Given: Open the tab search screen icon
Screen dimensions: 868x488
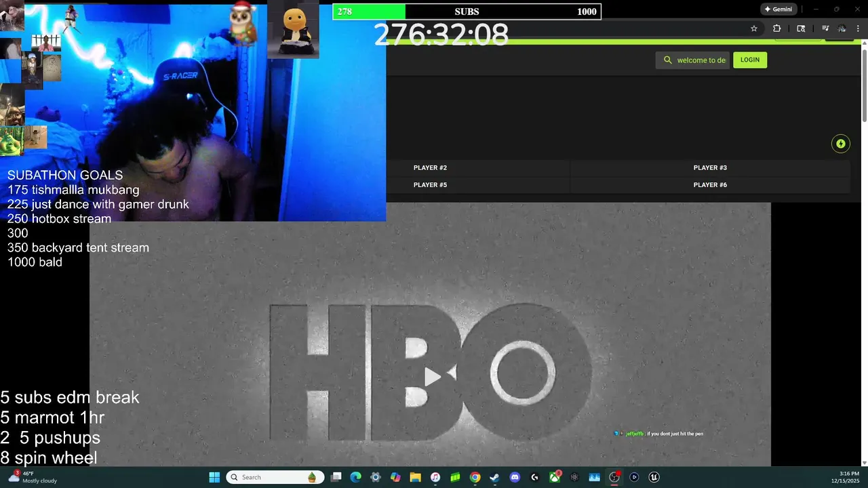Looking at the screenshot, I should tap(801, 28).
